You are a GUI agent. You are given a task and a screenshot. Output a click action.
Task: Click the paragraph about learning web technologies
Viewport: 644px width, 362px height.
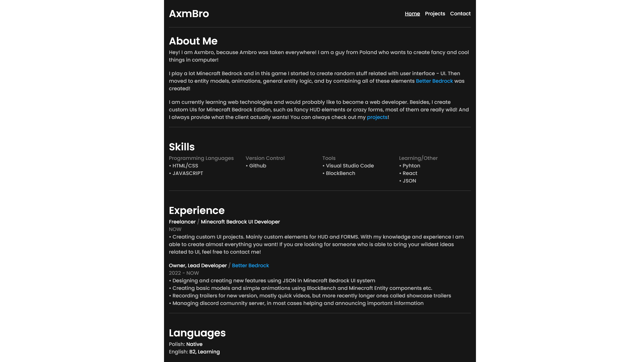tap(319, 110)
